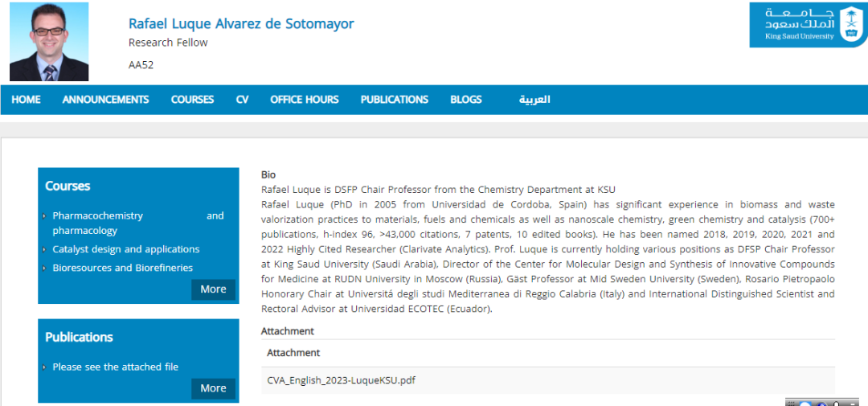
Task: View OFFICE HOURS from the navigation bar
Action: click(304, 100)
